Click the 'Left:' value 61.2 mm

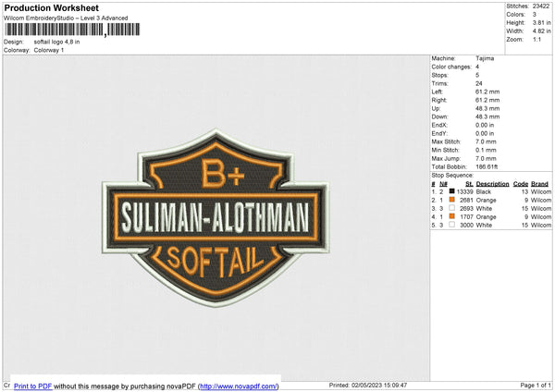487,92
